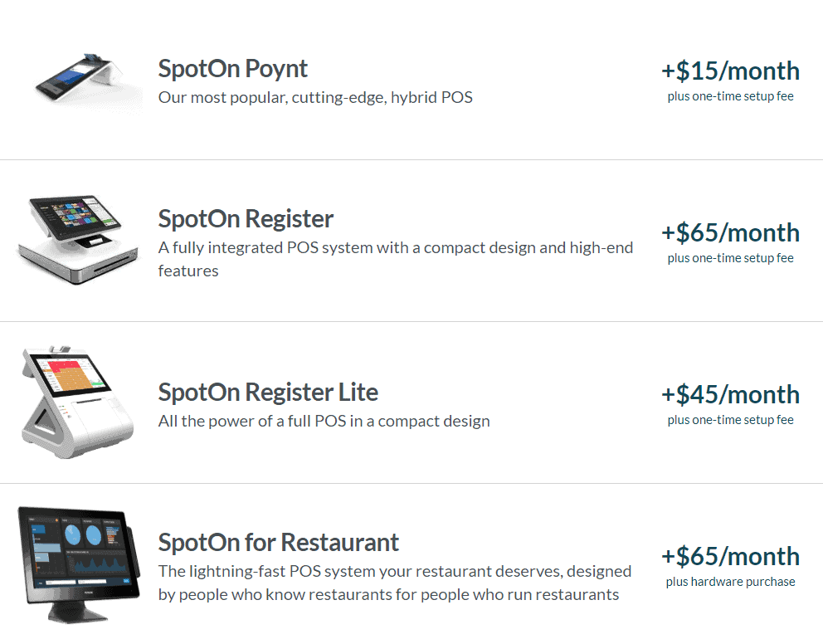Select the SpotOn Register Lite heading
The width and height of the screenshot is (823, 644).
pos(268,392)
